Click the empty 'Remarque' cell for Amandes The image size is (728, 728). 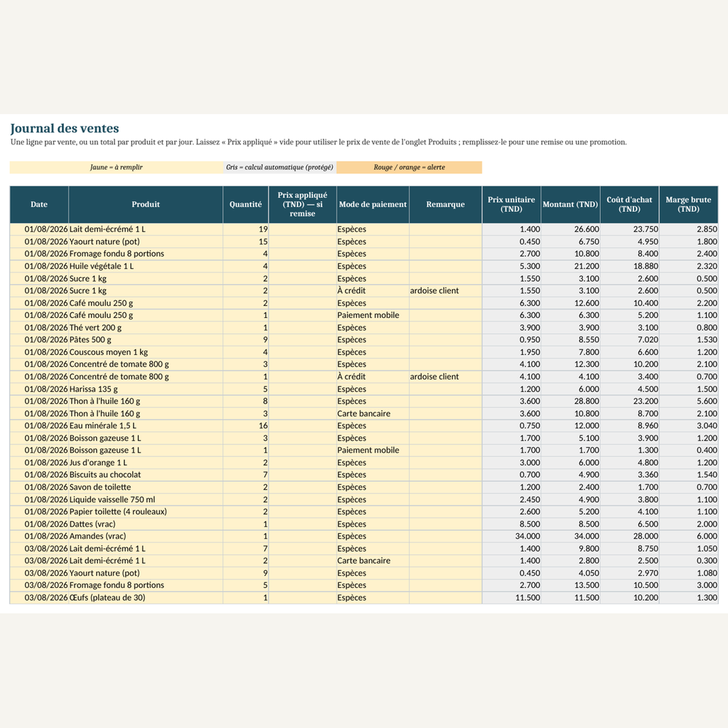click(445, 536)
